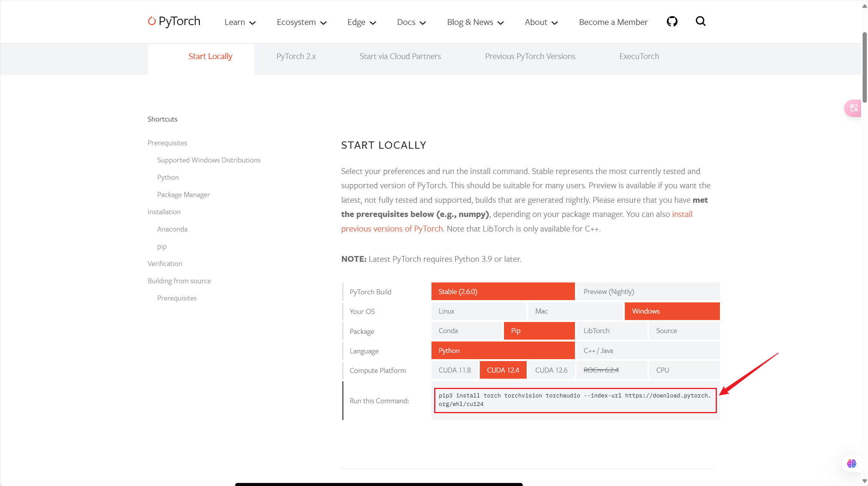The height and width of the screenshot is (486, 868).
Task: Click the page vertical scrollbar thumb
Action: pyautogui.click(x=865, y=67)
